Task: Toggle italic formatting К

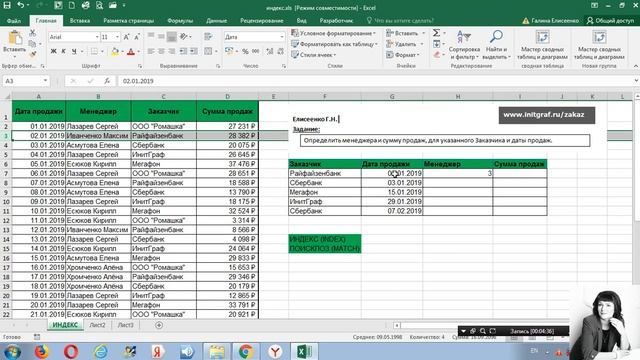Action: pos(63,51)
